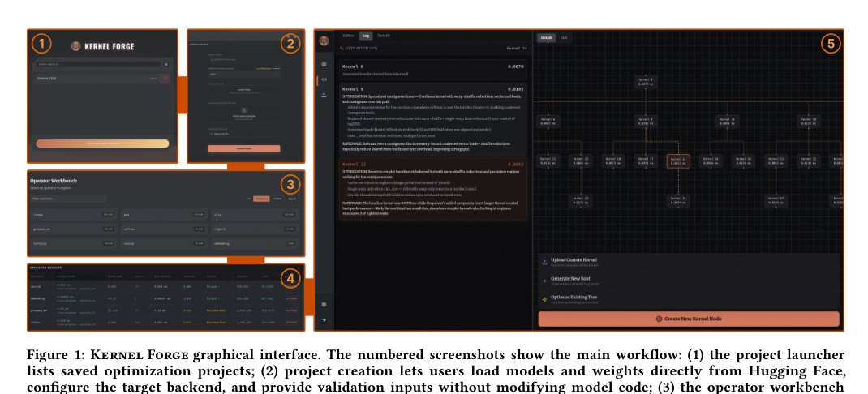Select the conv1d operator card
Image resolution: width=868 pixels, height=394 pixels.
pyautogui.click(x=165, y=243)
